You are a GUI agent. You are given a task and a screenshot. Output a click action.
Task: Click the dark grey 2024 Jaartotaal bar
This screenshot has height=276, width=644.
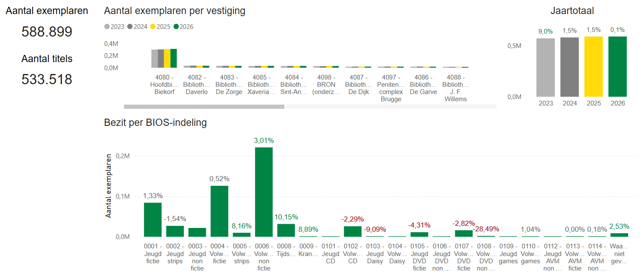coord(569,67)
